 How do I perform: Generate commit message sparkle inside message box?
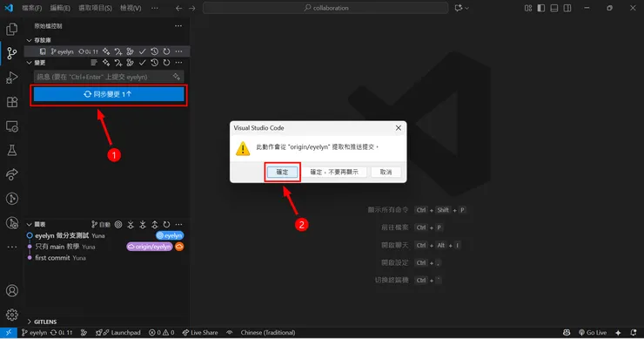click(x=176, y=77)
